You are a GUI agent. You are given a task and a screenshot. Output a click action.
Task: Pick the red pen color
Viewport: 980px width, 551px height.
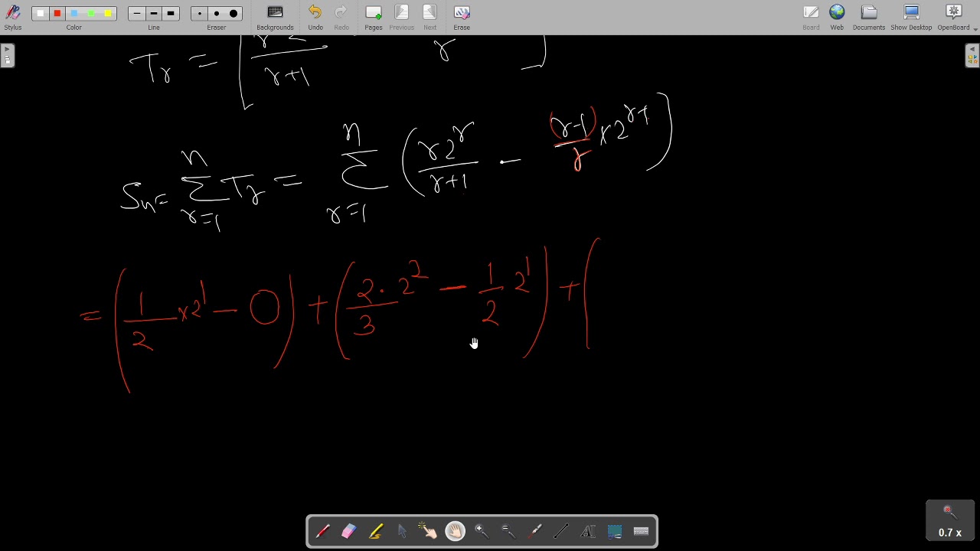(57, 13)
